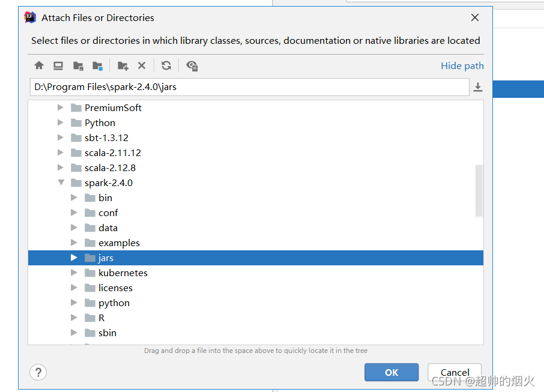Go to the project directory icon

coord(78,65)
